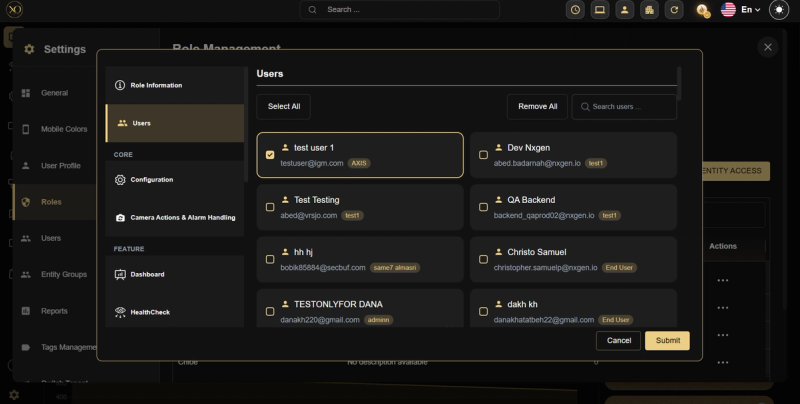Open Camera Actions & Alarm Handling section
The height and width of the screenshot is (404, 800).
(174, 217)
